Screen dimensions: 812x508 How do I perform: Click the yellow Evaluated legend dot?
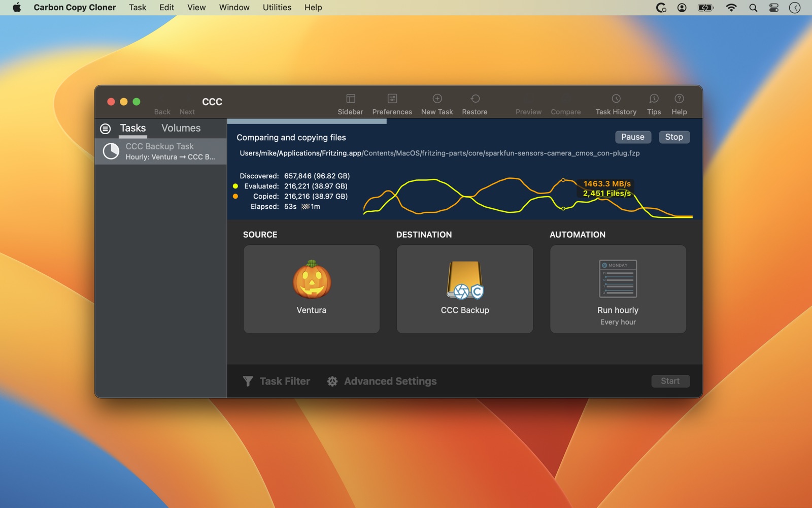point(235,186)
